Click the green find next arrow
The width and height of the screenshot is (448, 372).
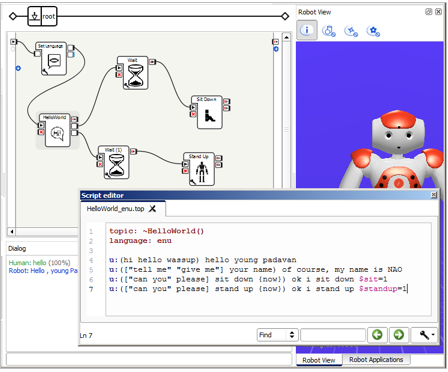pos(399,334)
